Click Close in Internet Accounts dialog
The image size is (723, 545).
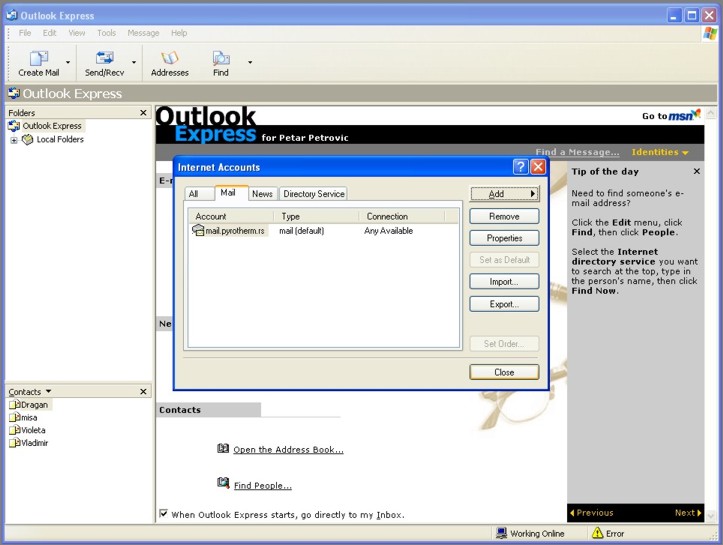coord(504,372)
